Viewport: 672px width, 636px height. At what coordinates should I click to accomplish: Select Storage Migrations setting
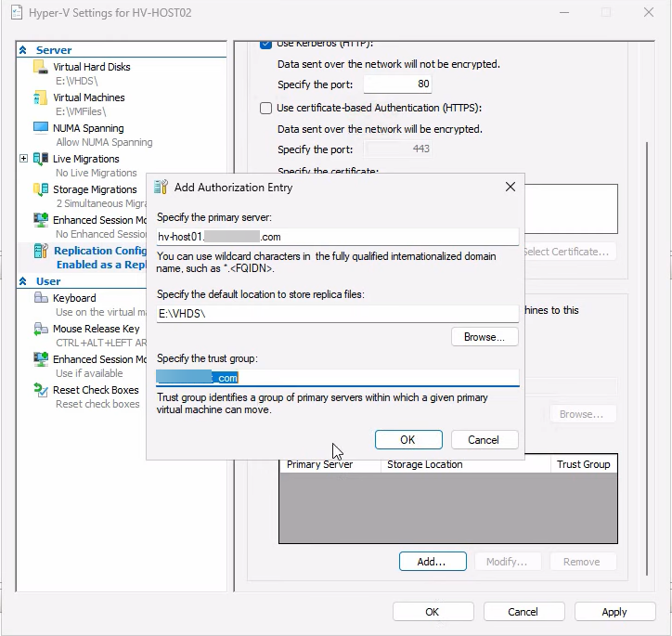coord(95,189)
